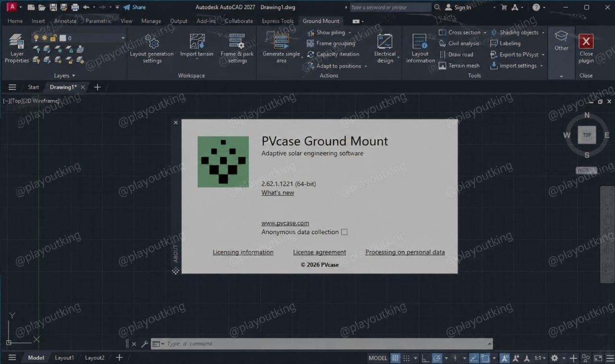The width and height of the screenshot is (615, 364).
Task: Click the Customize wrench in command line
Action: 144,344
